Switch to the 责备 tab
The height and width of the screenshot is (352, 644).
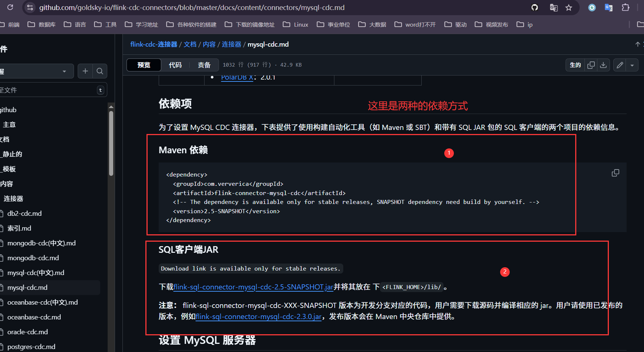click(204, 65)
